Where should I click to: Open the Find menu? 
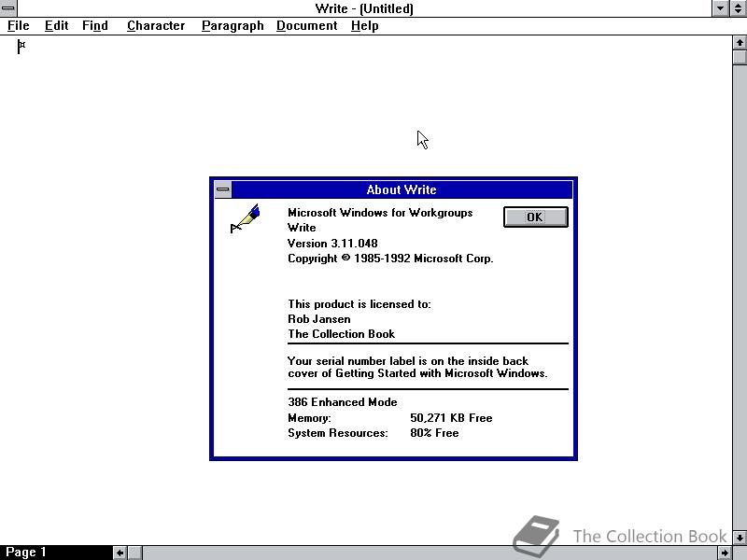95,26
